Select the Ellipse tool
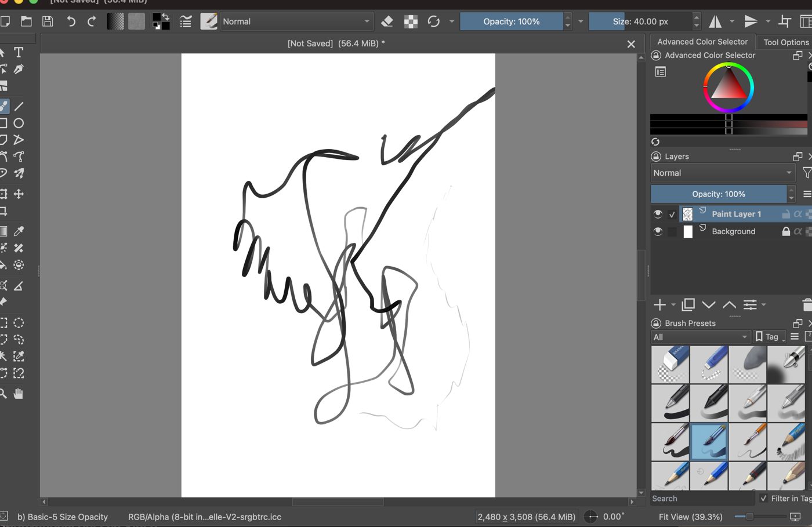 coord(19,123)
